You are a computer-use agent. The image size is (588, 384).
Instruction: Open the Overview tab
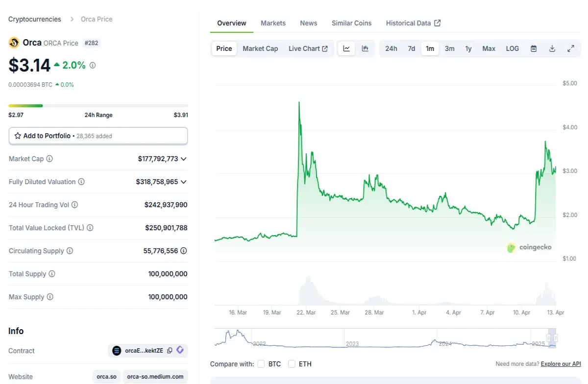tap(232, 23)
